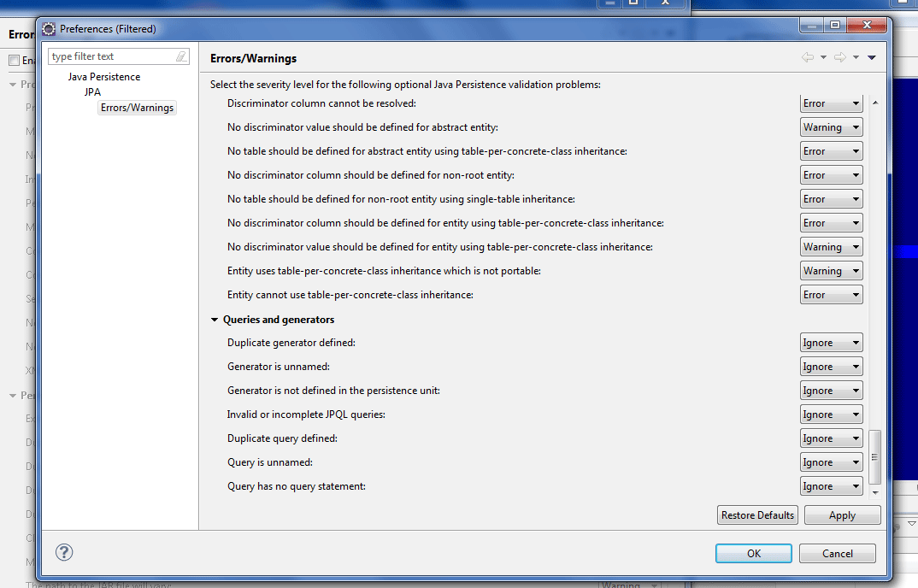This screenshot has width=918, height=588.
Task: Open dropdown for no table abstract entity
Action: pyautogui.click(x=832, y=151)
